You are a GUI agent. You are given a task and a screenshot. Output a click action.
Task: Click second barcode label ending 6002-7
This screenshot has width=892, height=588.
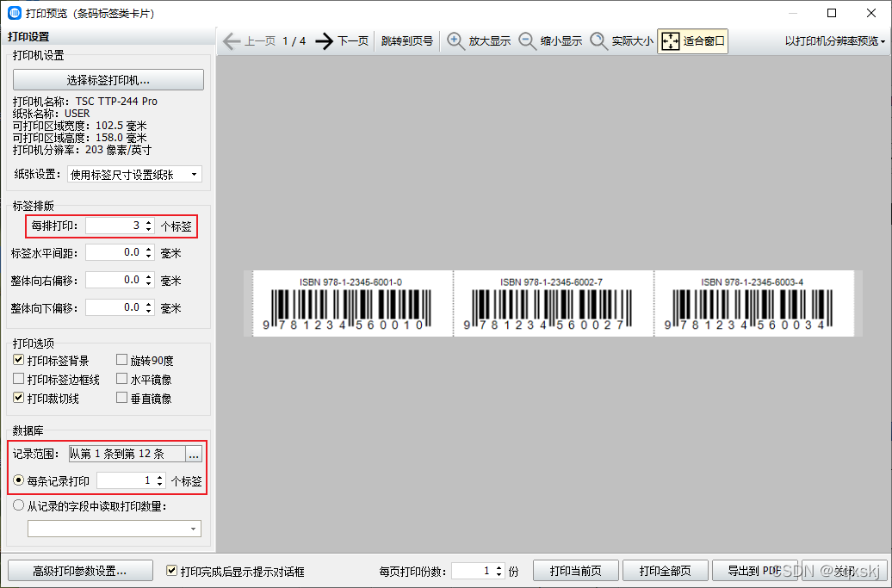[554, 304]
